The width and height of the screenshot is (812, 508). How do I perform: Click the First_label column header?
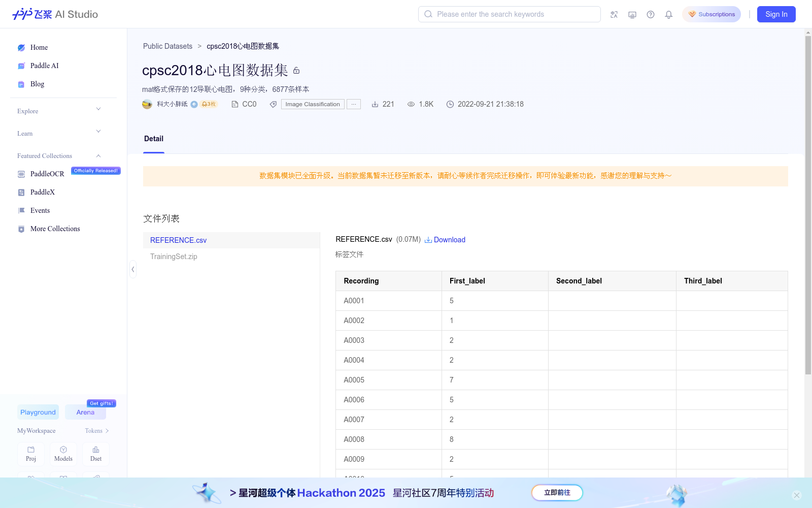[x=495, y=281]
